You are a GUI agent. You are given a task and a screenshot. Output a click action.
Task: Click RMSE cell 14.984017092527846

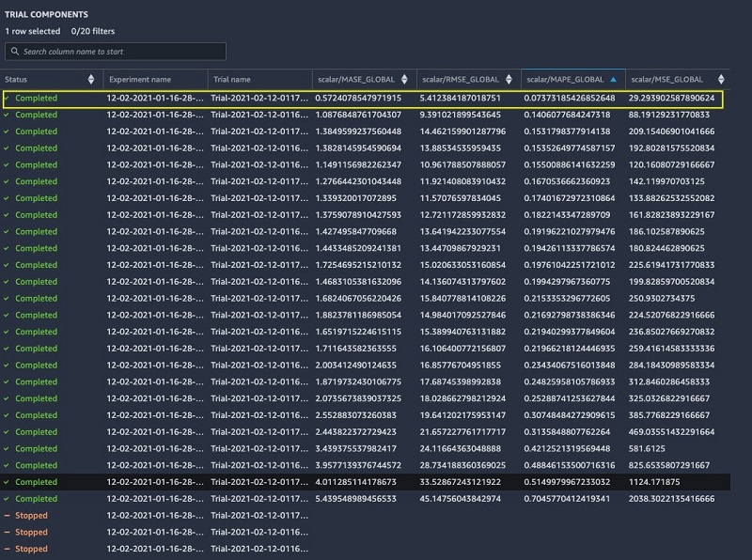[462, 315]
